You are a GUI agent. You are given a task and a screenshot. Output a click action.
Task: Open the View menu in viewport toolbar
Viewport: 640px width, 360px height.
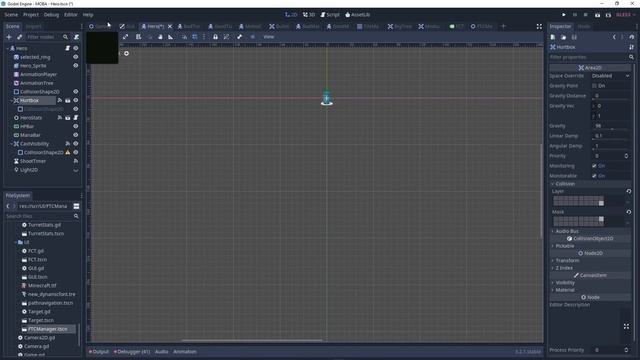click(x=269, y=37)
